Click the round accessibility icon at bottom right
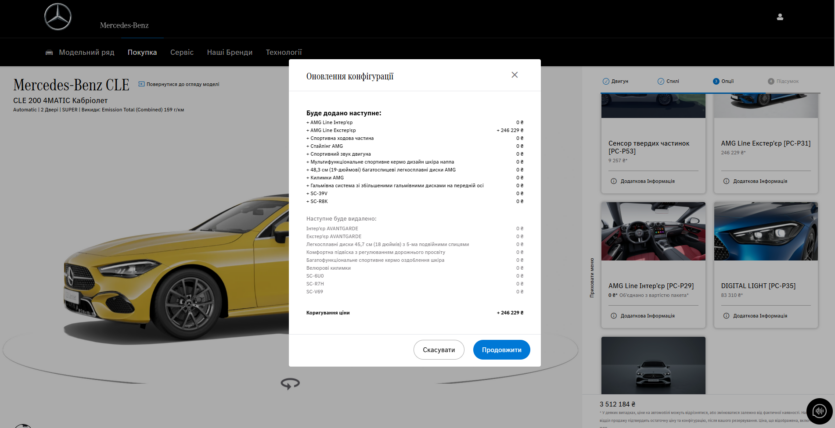This screenshot has height=428, width=835. [x=820, y=411]
